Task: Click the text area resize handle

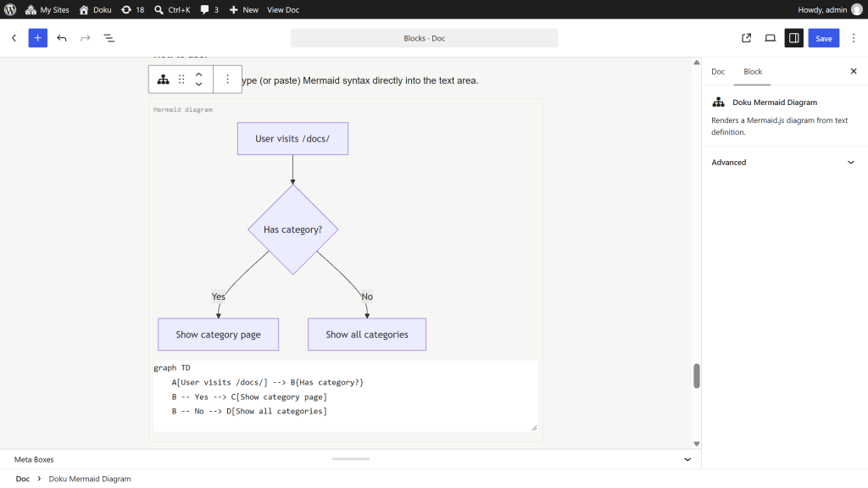Action: [534, 427]
